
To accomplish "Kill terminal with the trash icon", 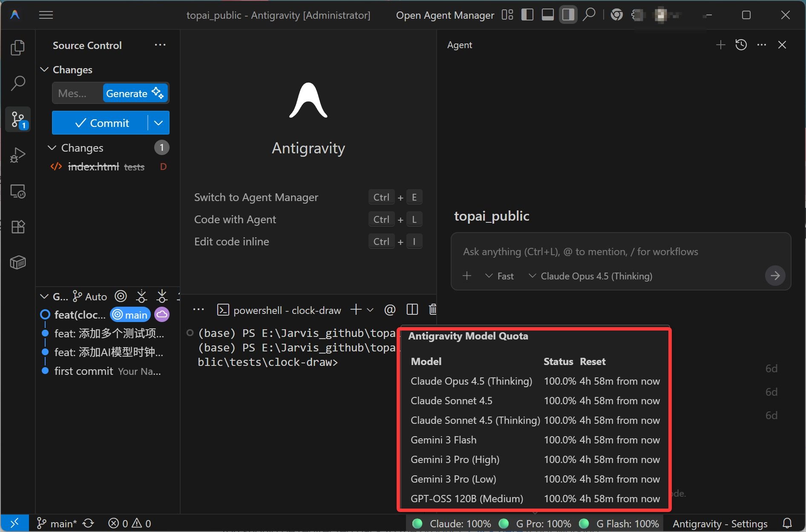I will 432,310.
